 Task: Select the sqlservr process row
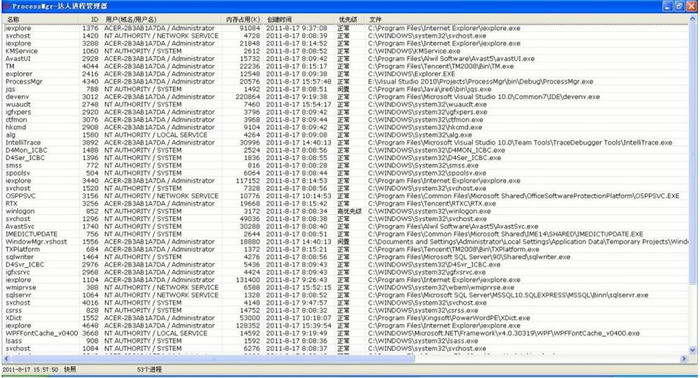[346, 295]
